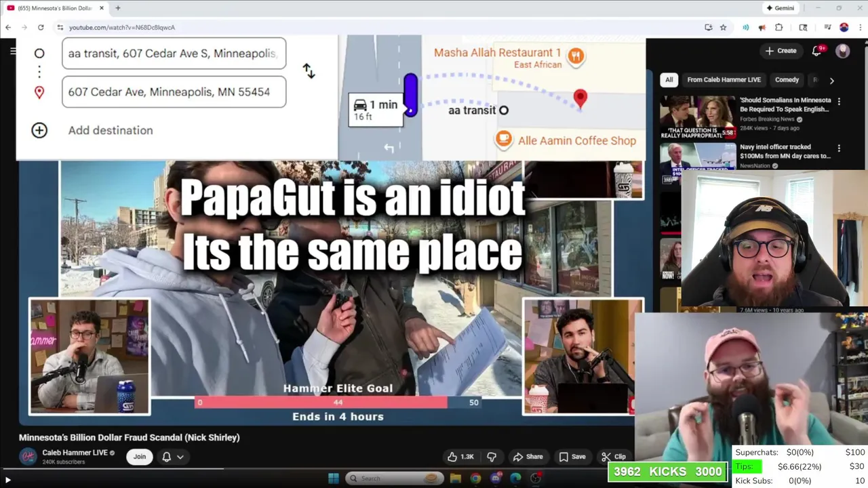Open Should Somalians In Minnesota video thumbnail

(x=698, y=117)
